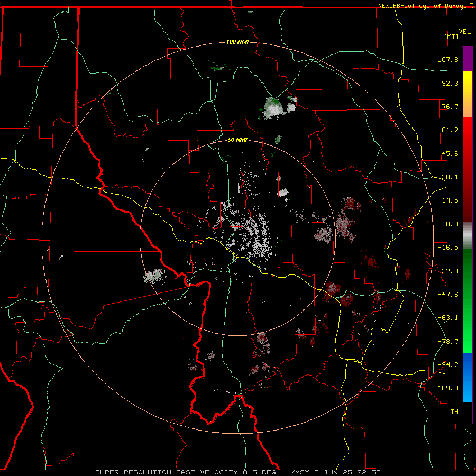
Task: Pick the purple segment of velocity color bar
Action: 467,59
